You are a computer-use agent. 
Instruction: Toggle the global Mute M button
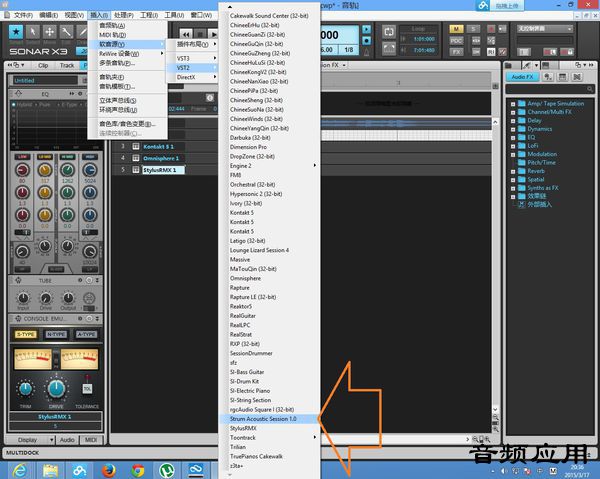[x=456, y=29]
